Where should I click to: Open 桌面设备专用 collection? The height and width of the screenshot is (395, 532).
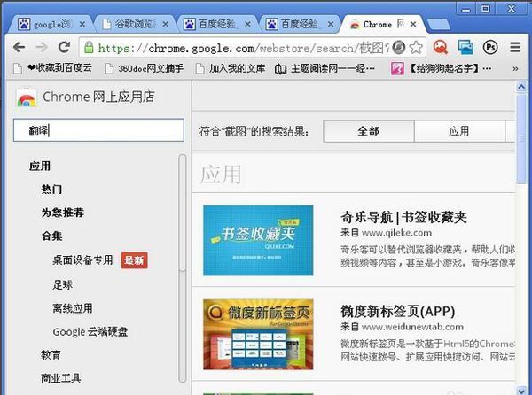point(82,260)
